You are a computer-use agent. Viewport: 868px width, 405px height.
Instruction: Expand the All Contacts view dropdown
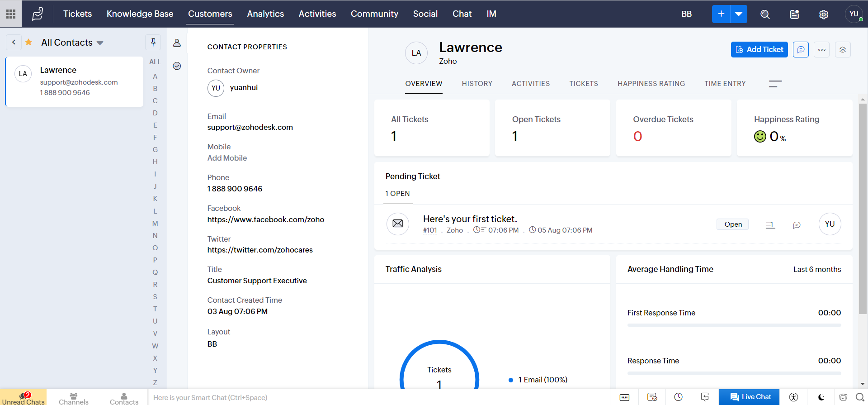pyautogui.click(x=100, y=43)
